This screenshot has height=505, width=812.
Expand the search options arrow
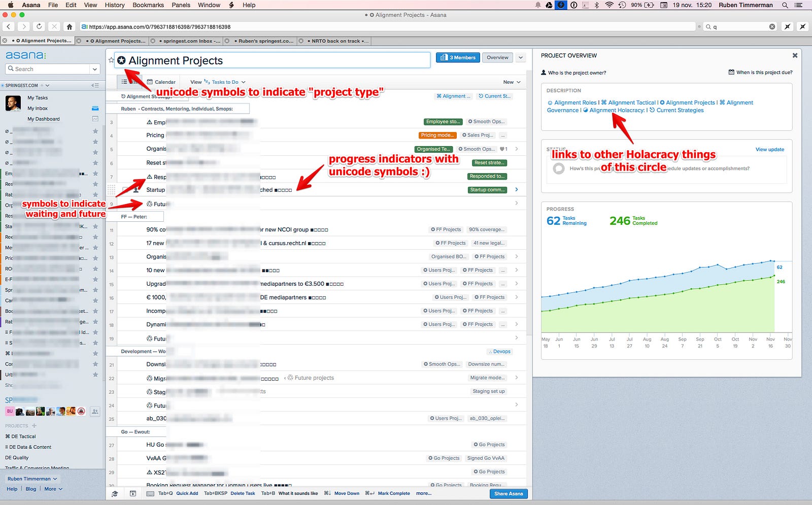[x=95, y=69]
